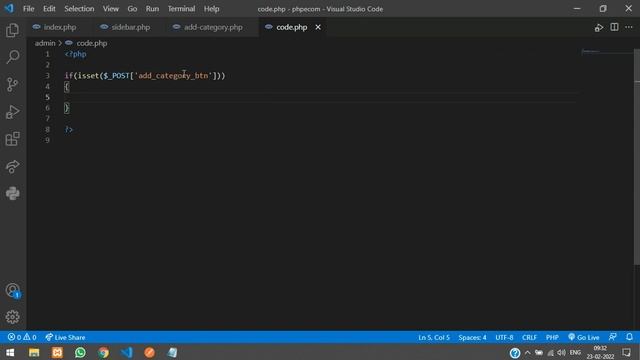The image size is (640, 360).
Task: Click line number 3 in the gutter
Action: (48, 76)
